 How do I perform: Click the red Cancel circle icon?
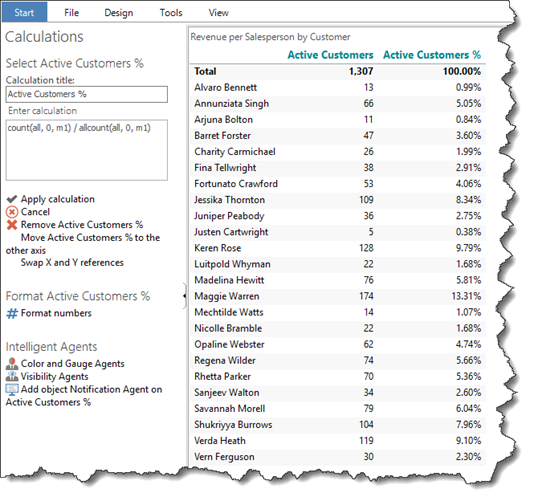tap(12, 212)
